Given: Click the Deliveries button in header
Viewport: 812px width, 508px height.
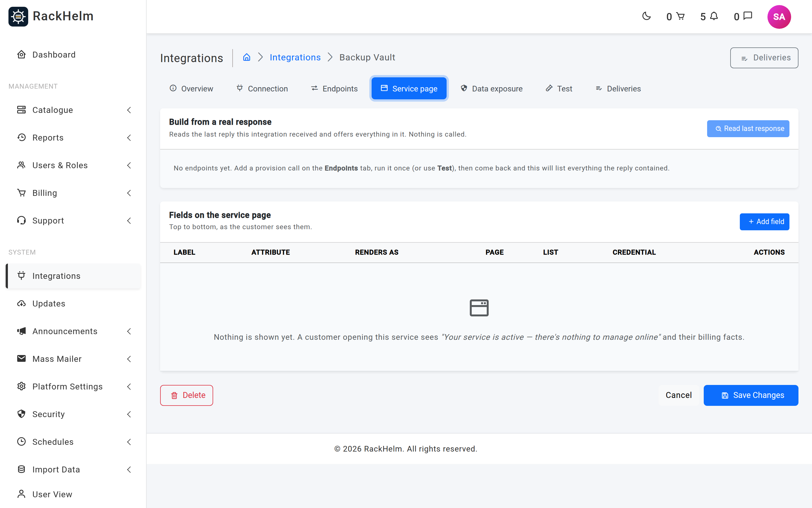Looking at the screenshot, I should (x=764, y=58).
